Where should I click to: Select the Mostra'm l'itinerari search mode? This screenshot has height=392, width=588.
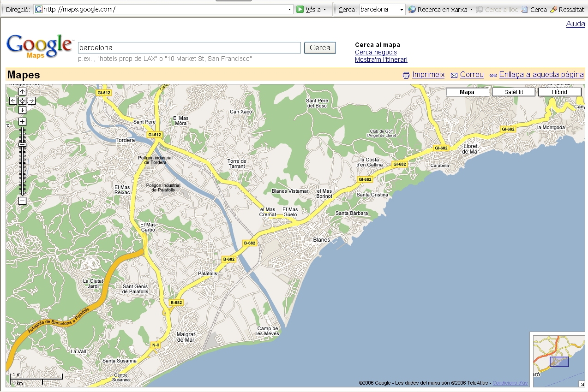(x=381, y=59)
